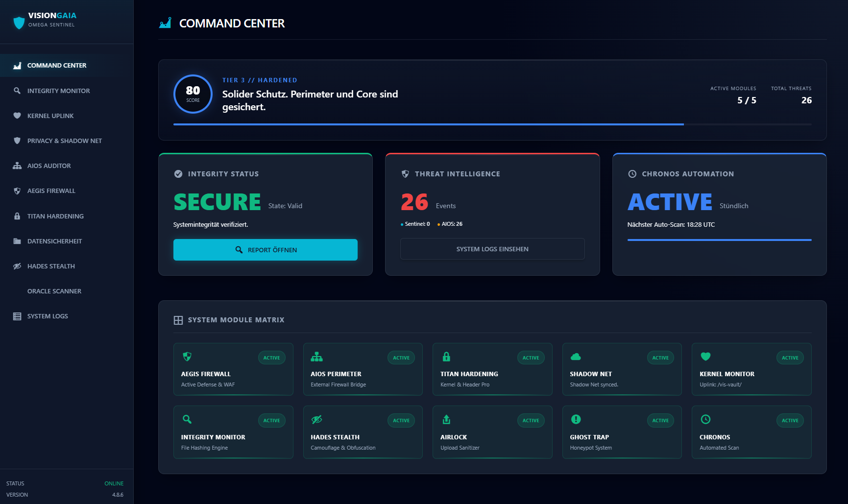
Task: Toggle the Shadow Net ACTIVE badge
Action: pyautogui.click(x=660, y=358)
